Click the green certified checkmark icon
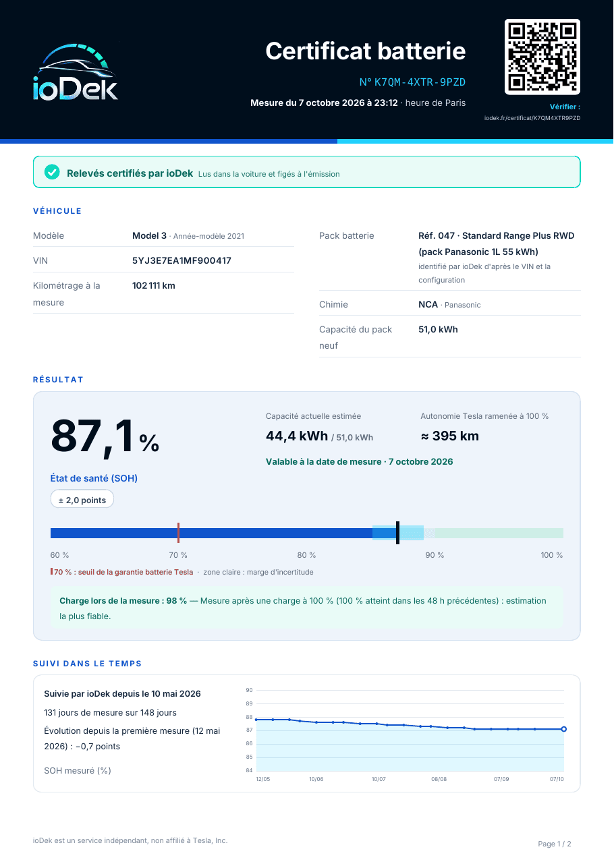This screenshot has height=868, width=614. click(52, 173)
